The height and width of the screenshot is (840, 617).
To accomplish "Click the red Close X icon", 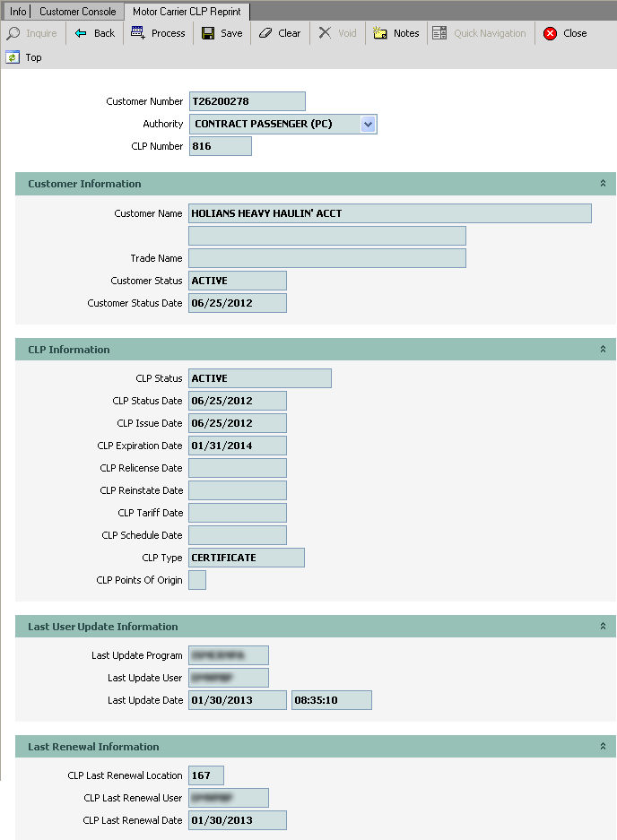I will pos(550,33).
